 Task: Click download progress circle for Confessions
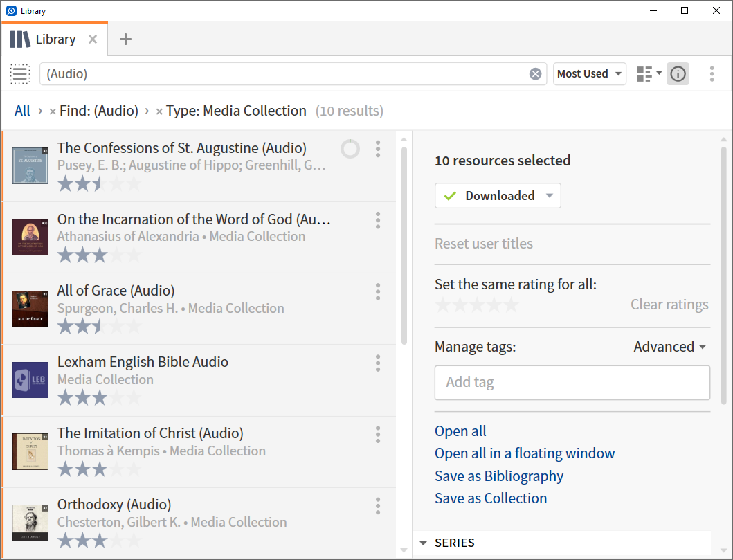(350, 149)
